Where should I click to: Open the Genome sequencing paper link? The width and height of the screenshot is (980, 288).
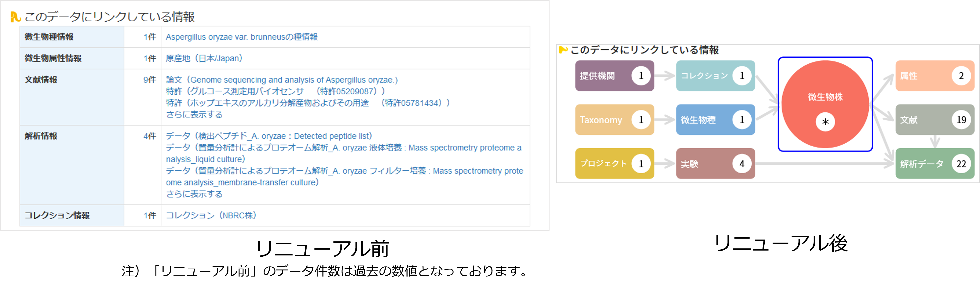point(282,80)
